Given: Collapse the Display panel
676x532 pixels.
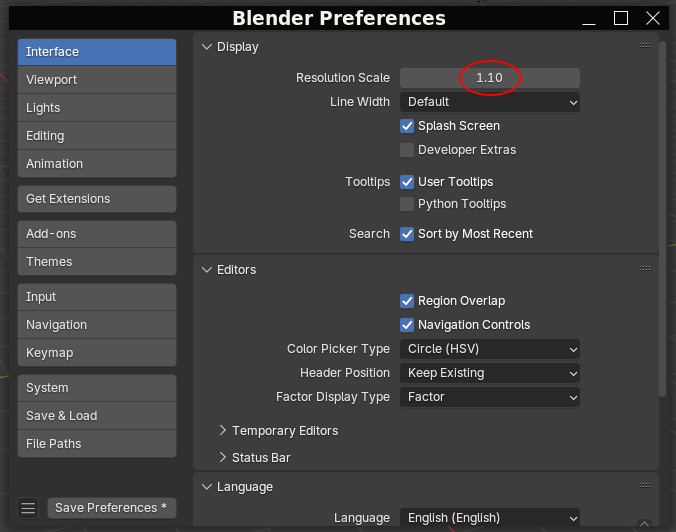Looking at the screenshot, I should point(207,47).
